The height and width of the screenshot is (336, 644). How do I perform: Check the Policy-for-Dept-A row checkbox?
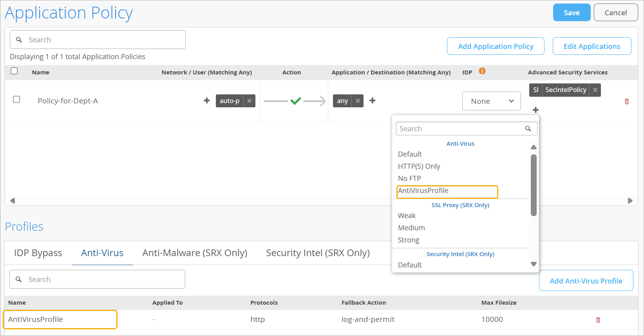16,99
